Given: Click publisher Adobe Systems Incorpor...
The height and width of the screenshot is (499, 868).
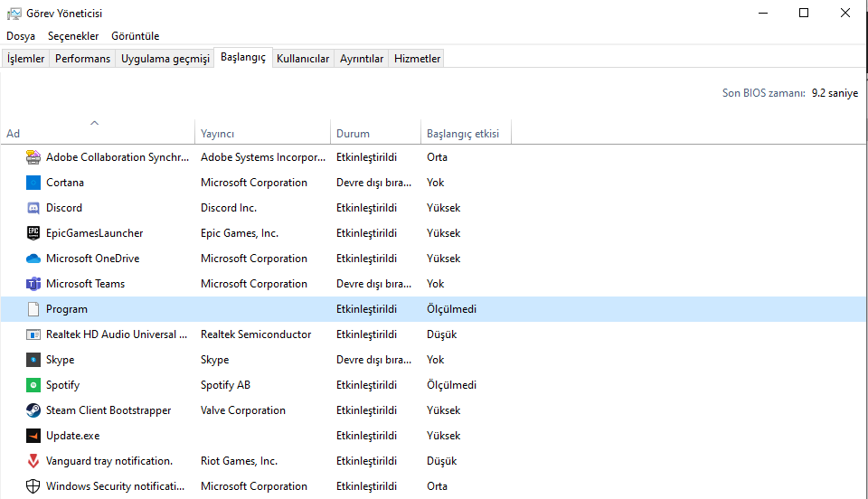Looking at the screenshot, I should 263,157.
